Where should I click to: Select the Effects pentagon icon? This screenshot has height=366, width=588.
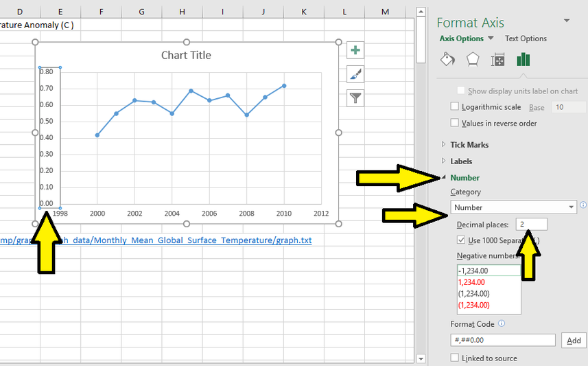click(x=473, y=60)
